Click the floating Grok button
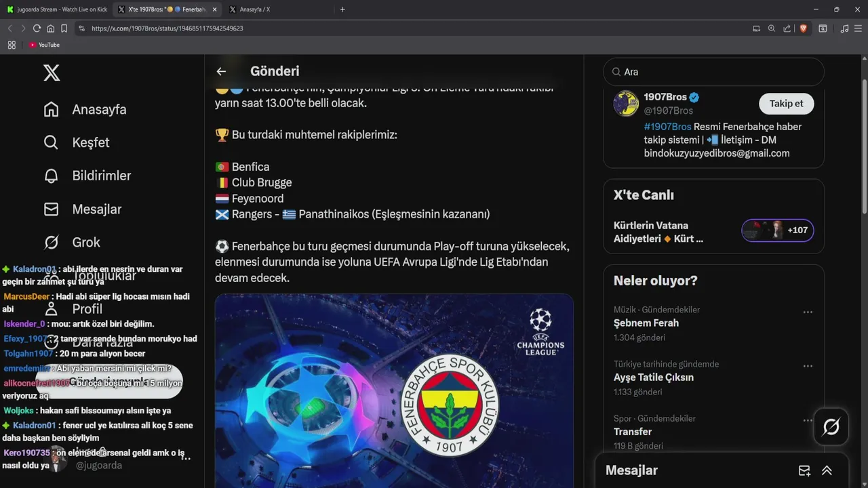 point(831,427)
